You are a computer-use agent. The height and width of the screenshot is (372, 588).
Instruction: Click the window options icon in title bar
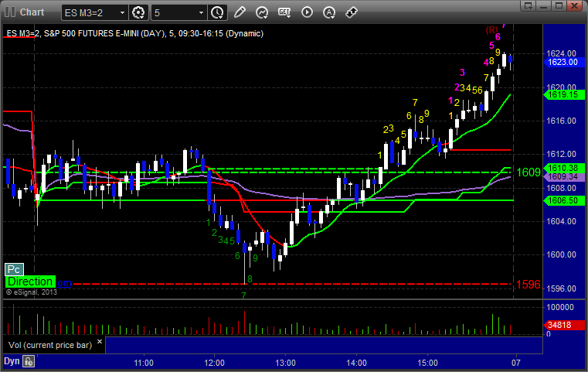pyautogui.click(x=529, y=5)
